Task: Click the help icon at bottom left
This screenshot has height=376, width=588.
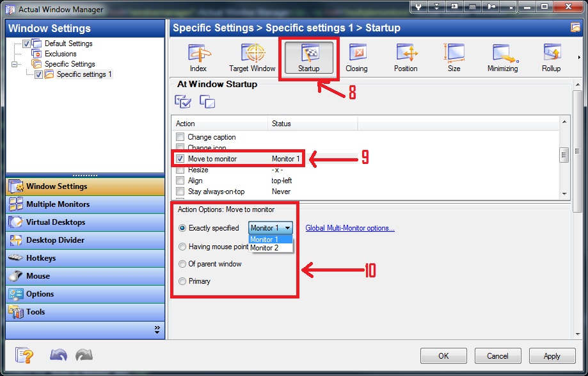Action: tap(24, 355)
